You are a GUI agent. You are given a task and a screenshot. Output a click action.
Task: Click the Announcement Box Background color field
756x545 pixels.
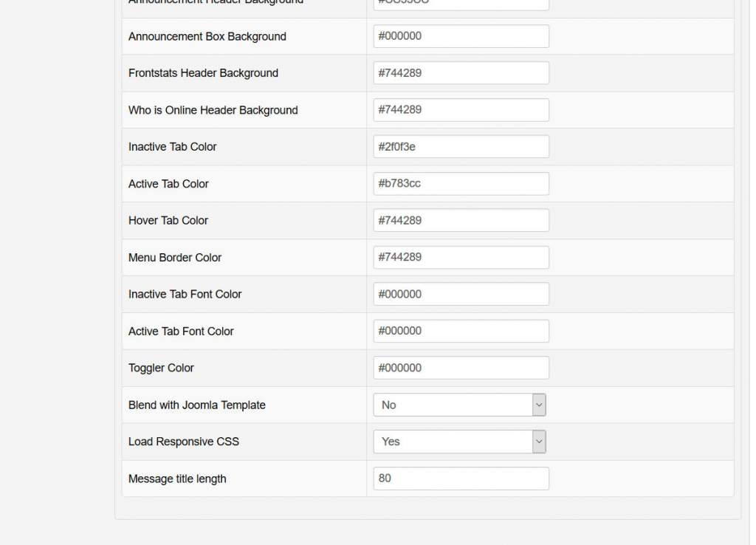click(461, 36)
